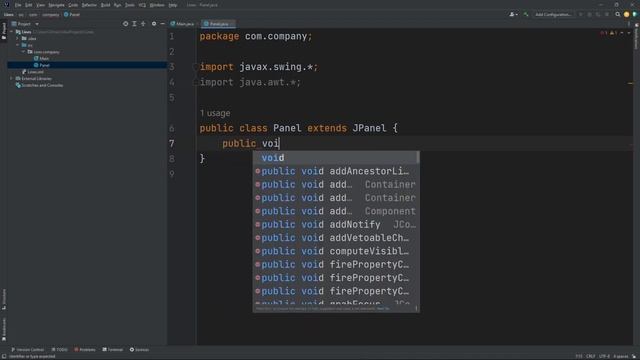Collapse the Lines project root node
This screenshot has height=360, width=640.
[12, 32]
